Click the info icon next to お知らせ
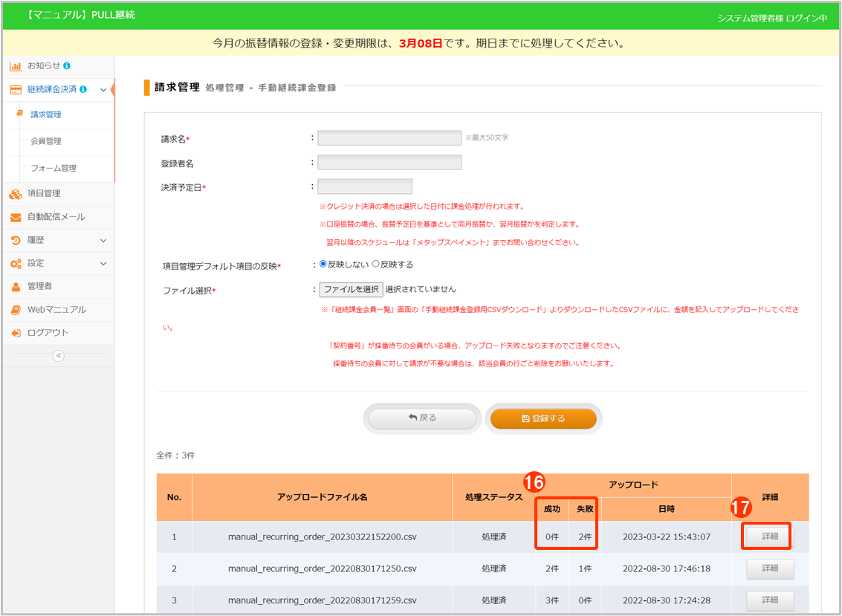Image resolution: width=842 pixels, height=616 pixels. pos(67,66)
